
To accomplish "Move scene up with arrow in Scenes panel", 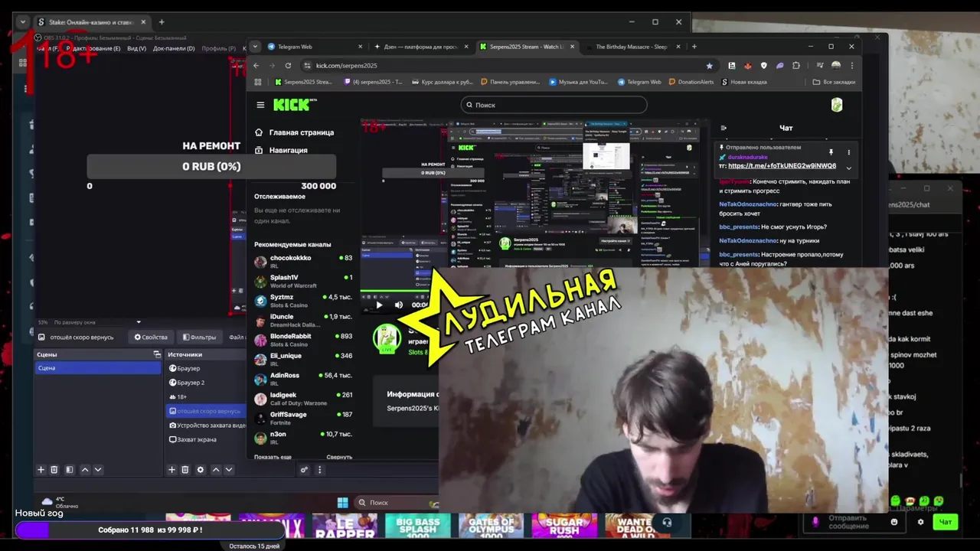I will pos(85,470).
